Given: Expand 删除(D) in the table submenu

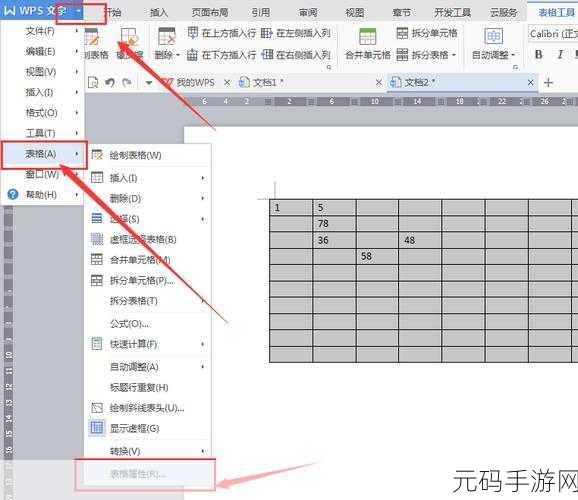Looking at the screenshot, I should coord(148,199).
